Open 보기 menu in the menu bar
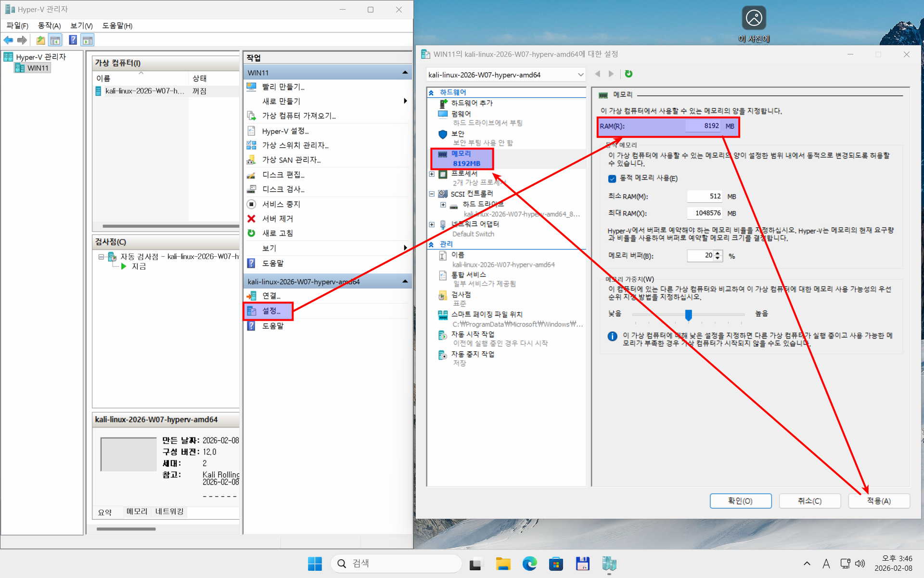The image size is (924, 578). click(81, 26)
